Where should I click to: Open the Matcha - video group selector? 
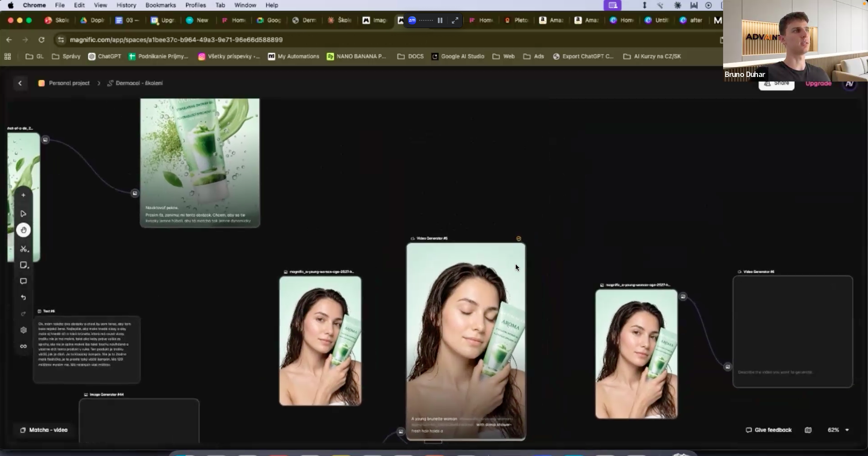(44, 430)
